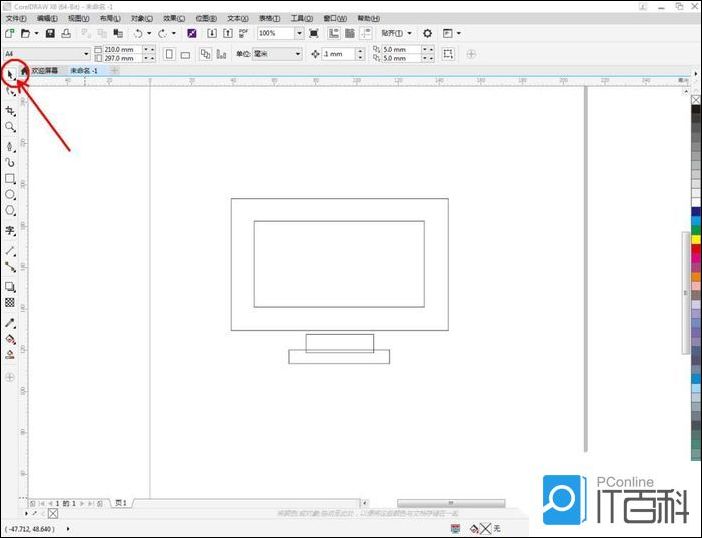
Task: Select the Pick tool in the toolbox
Action: 10,73
